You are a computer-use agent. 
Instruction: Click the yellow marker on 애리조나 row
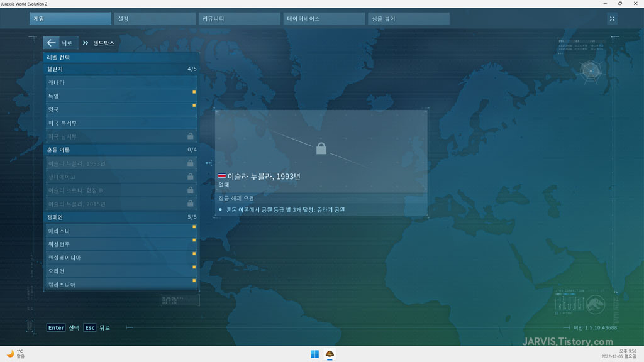194,226
